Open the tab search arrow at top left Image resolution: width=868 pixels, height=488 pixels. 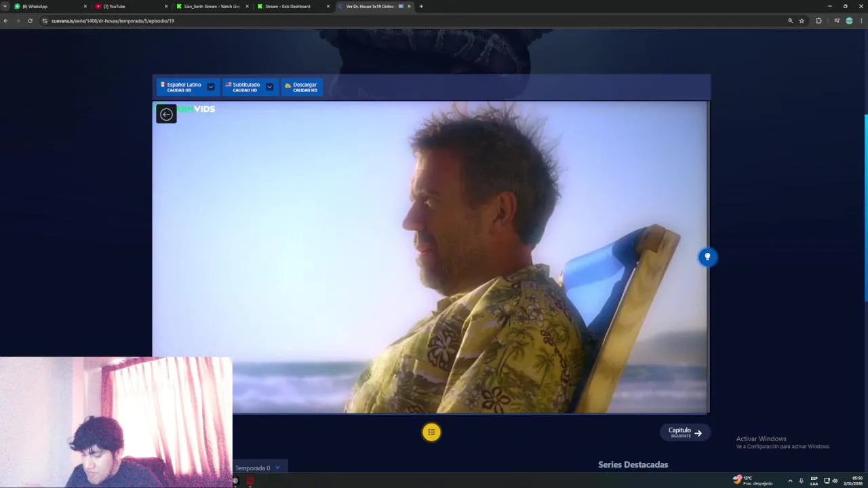tap(5, 6)
